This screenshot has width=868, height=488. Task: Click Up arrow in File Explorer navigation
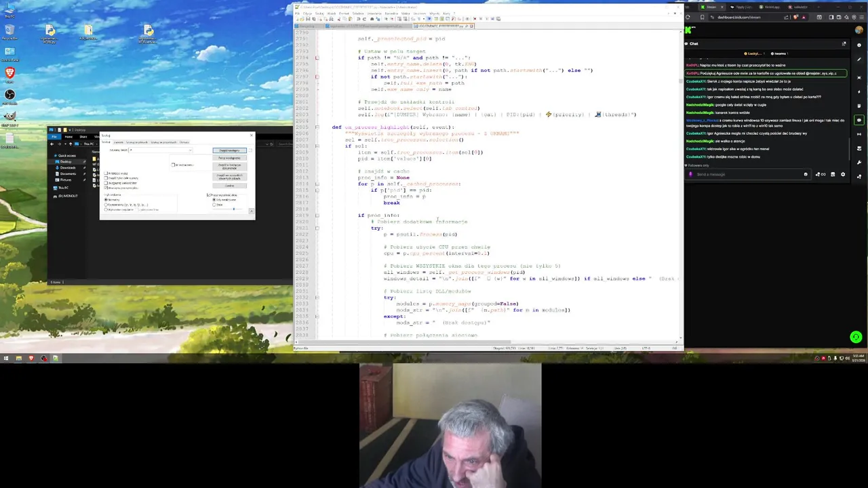[x=71, y=144]
